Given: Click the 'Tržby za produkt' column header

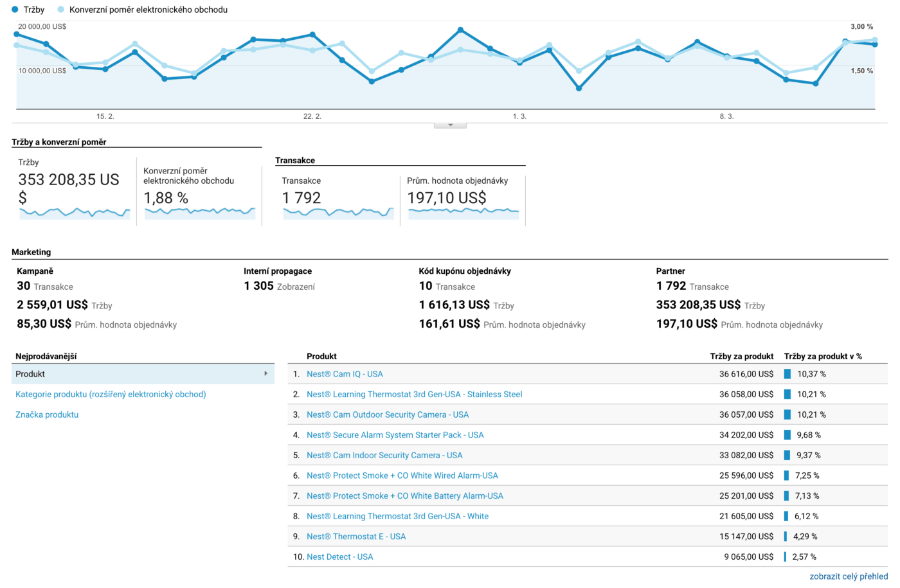Looking at the screenshot, I should pyautogui.click(x=742, y=356).
